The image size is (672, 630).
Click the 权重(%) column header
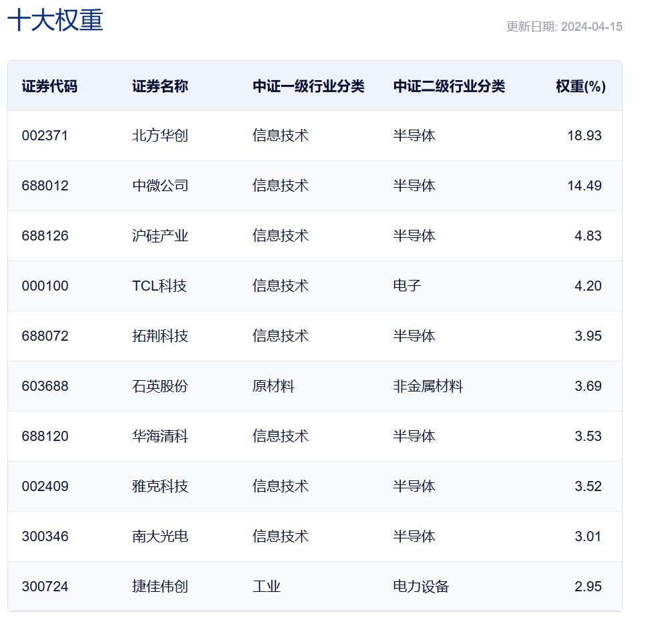580,86
